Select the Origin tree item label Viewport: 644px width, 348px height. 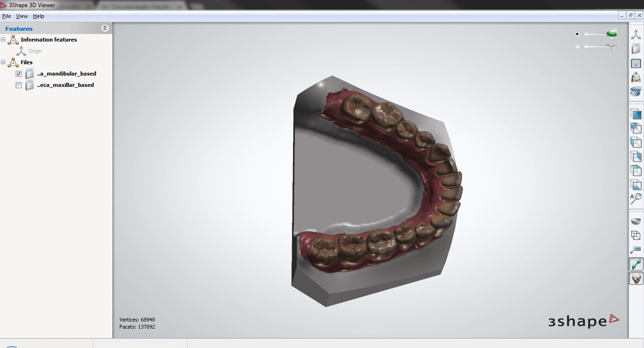pos(35,51)
